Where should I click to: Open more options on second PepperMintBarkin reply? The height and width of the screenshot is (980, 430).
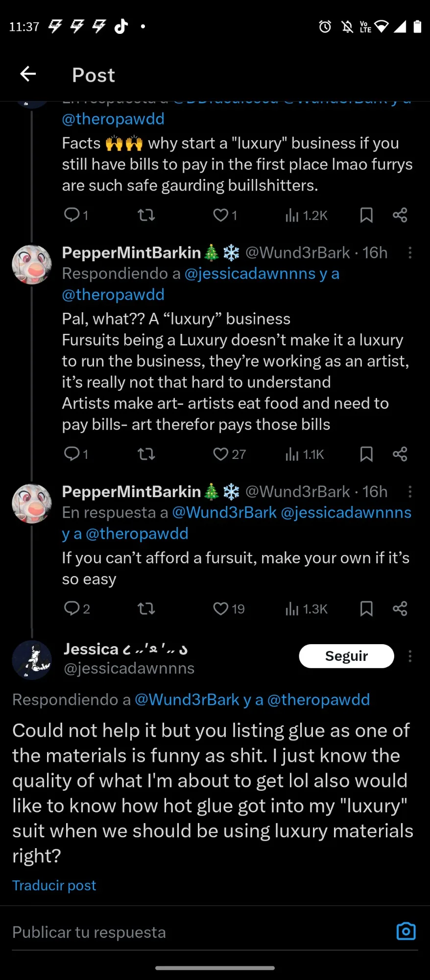pos(410,492)
